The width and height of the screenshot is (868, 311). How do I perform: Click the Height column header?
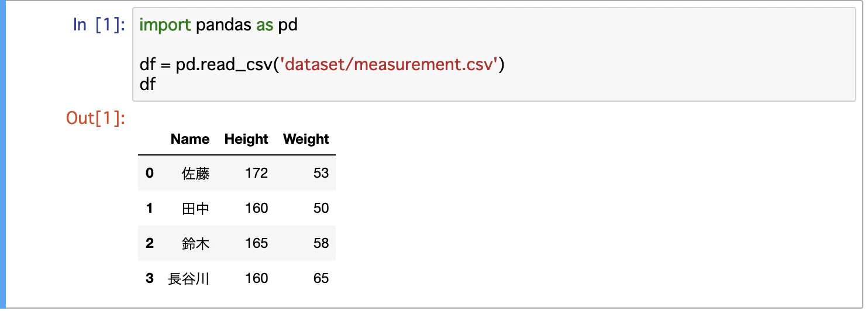click(246, 139)
